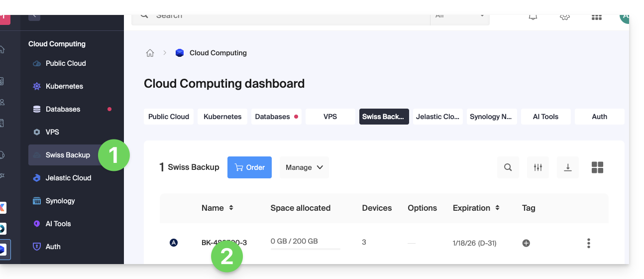Open the BK backup name link
This screenshot has width=644, height=279.
point(224,243)
